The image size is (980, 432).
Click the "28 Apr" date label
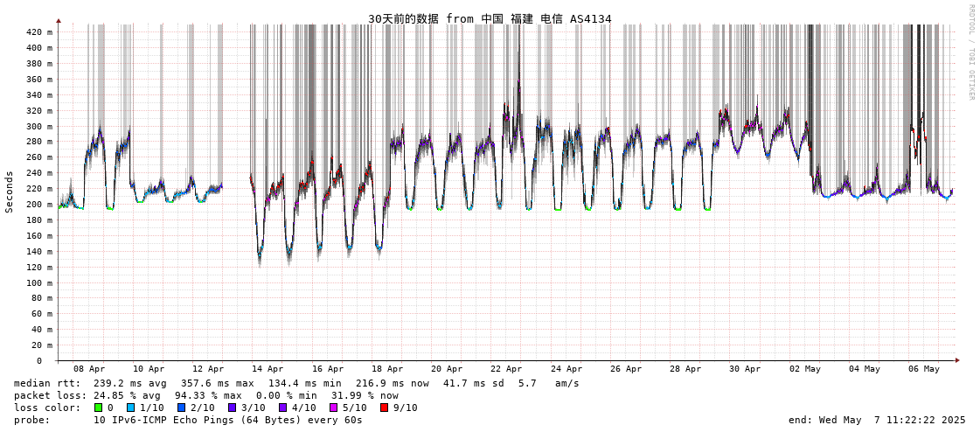pyautogui.click(x=685, y=369)
